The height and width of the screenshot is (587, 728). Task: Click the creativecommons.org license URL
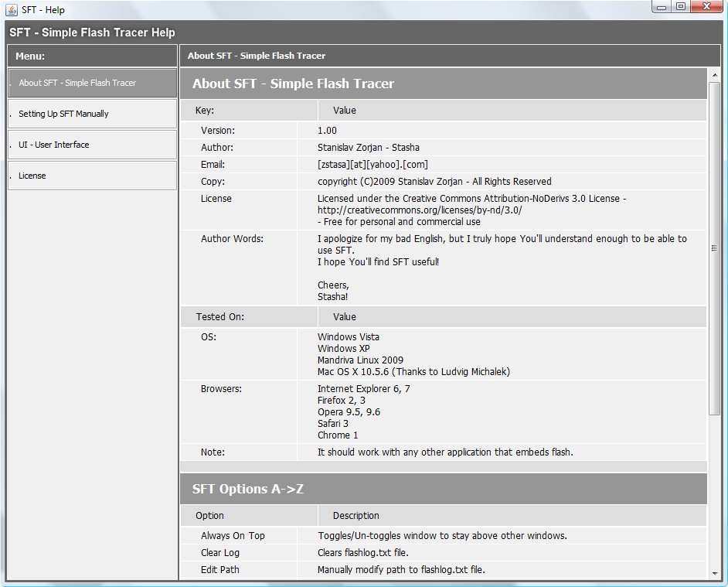click(x=420, y=210)
